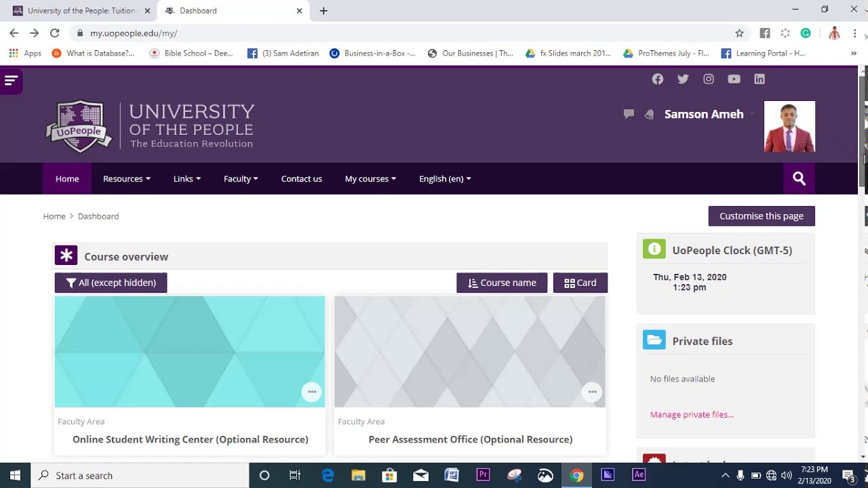Go back with Chrome's back arrow

(x=14, y=33)
